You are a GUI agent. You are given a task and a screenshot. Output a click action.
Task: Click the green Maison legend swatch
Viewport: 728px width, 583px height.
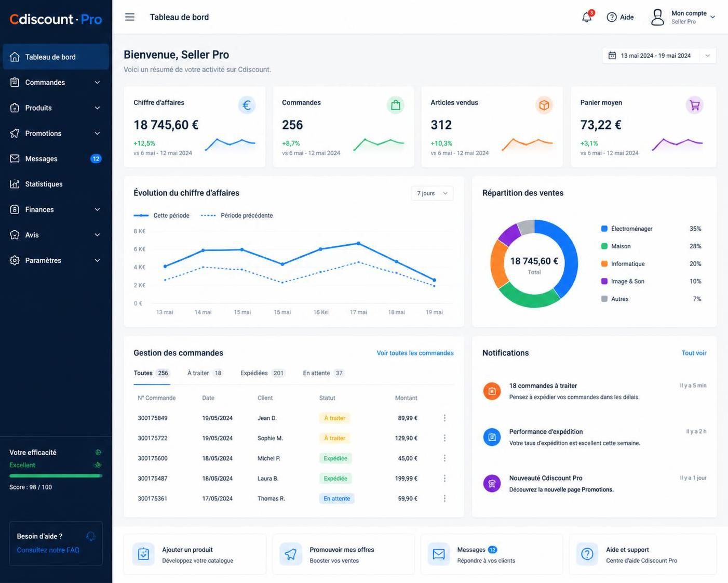coord(604,246)
